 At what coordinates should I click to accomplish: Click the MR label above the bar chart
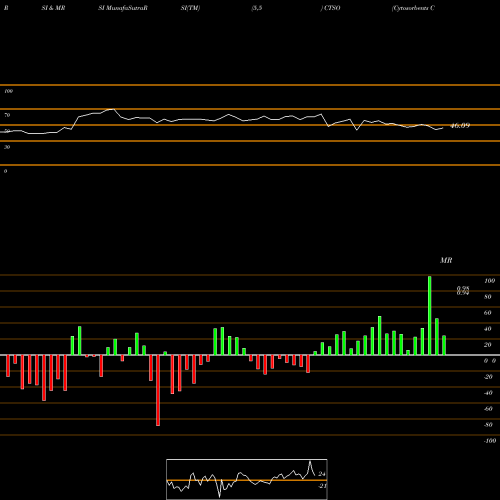click(x=446, y=260)
